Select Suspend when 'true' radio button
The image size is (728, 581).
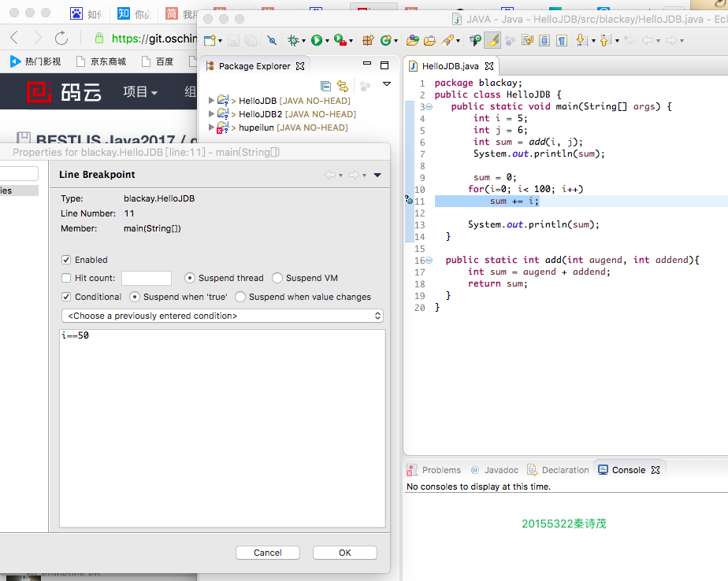[135, 297]
